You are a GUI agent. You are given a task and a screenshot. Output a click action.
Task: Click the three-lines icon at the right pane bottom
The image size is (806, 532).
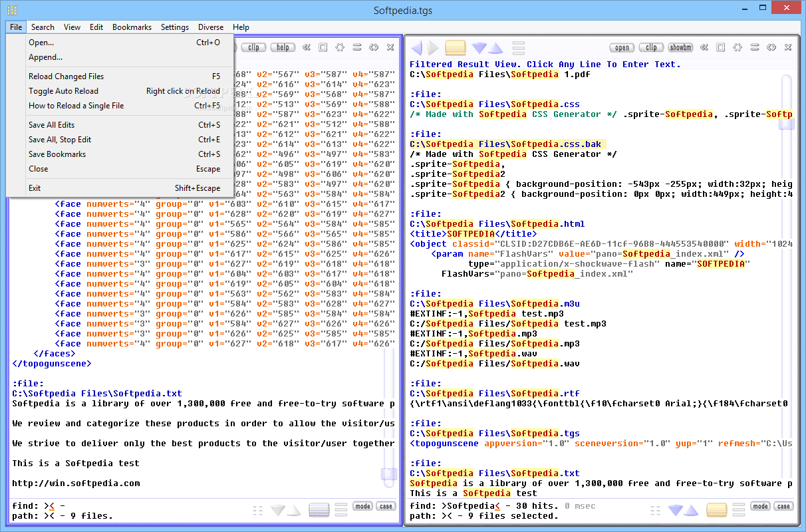coord(739,510)
